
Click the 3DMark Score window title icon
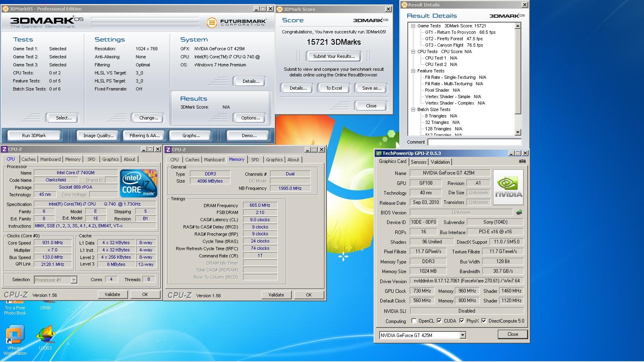coord(280,9)
